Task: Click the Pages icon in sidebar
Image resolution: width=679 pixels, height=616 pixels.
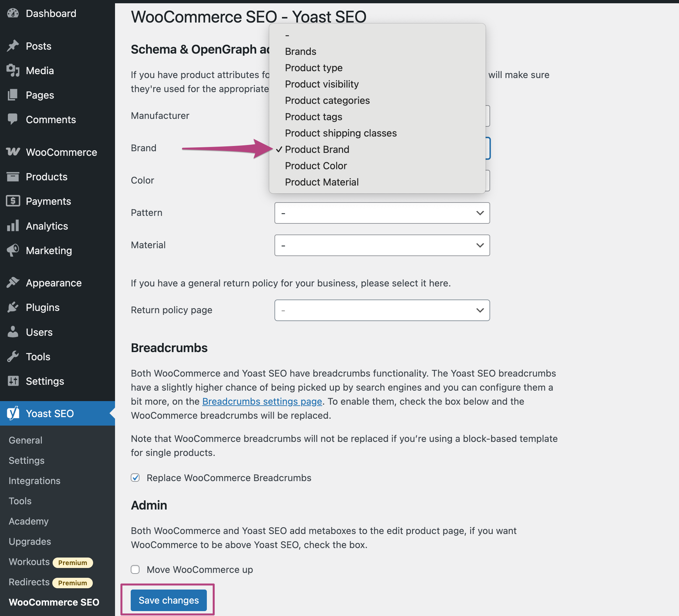Action: 13,95
